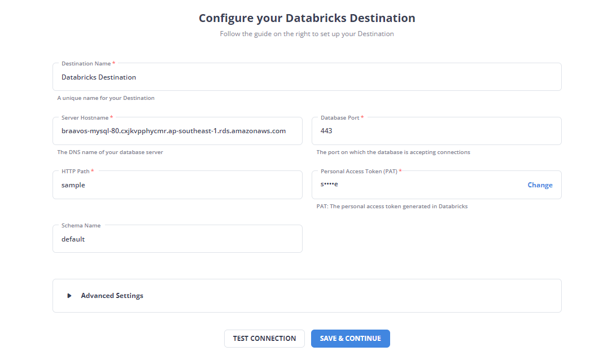The height and width of the screenshot is (364, 612).
Task: Select the masked Personal Access Token value
Action: (329, 184)
